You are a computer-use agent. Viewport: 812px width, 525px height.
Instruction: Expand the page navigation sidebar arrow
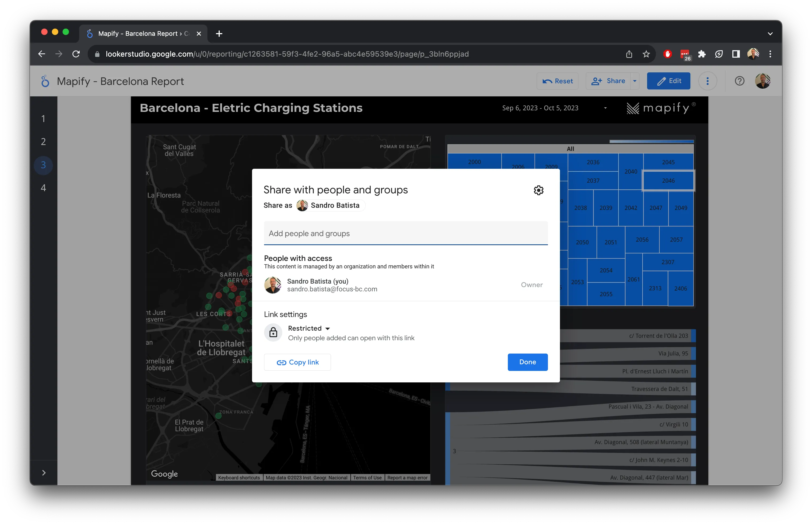[x=44, y=472]
